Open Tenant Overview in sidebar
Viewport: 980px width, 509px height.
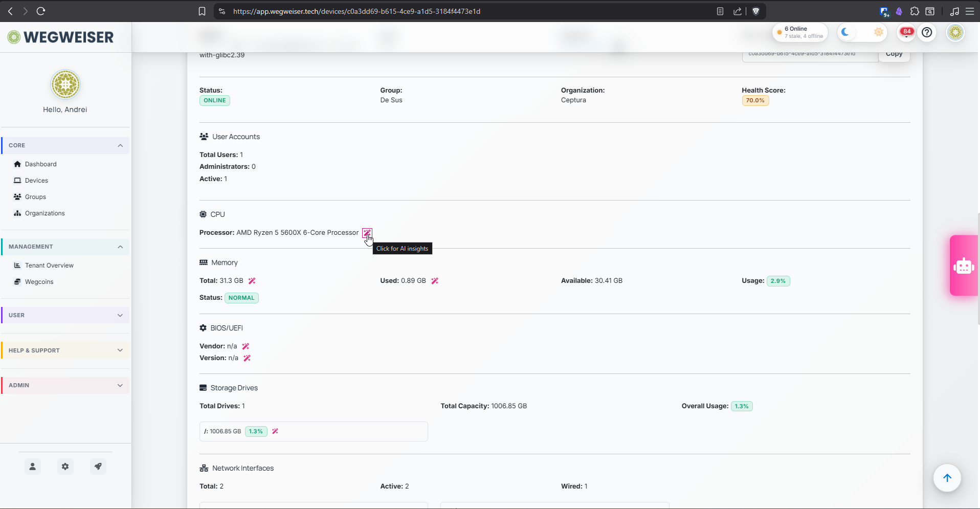tap(49, 265)
